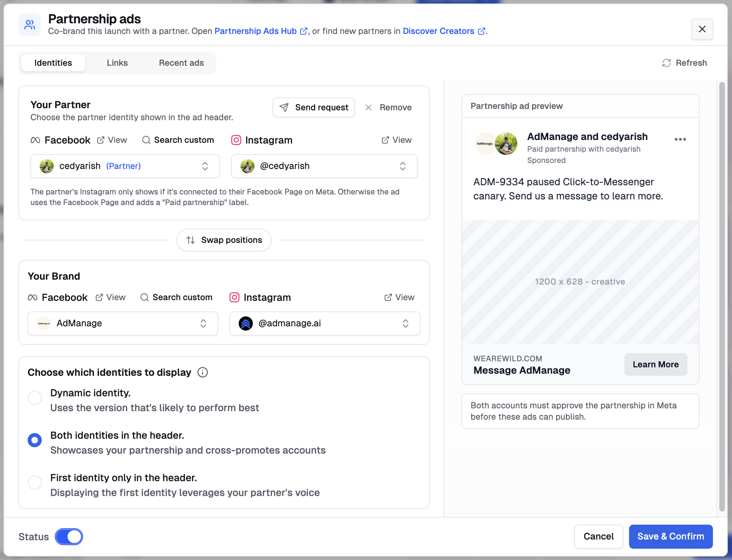Click Search custom in Your Brand section

176,297
